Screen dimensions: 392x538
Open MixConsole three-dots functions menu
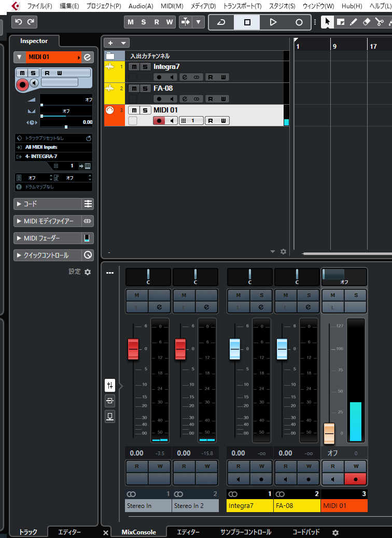pos(110,273)
